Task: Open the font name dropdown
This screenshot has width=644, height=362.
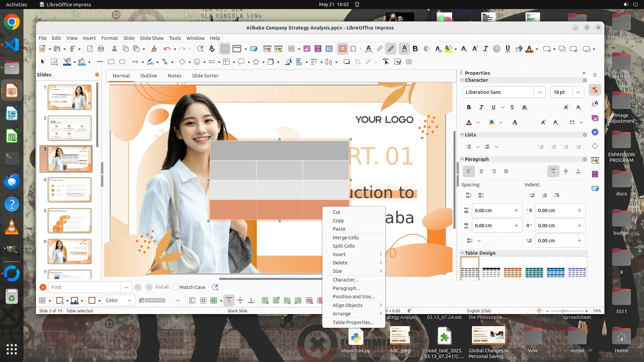Action: [x=539, y=92]
